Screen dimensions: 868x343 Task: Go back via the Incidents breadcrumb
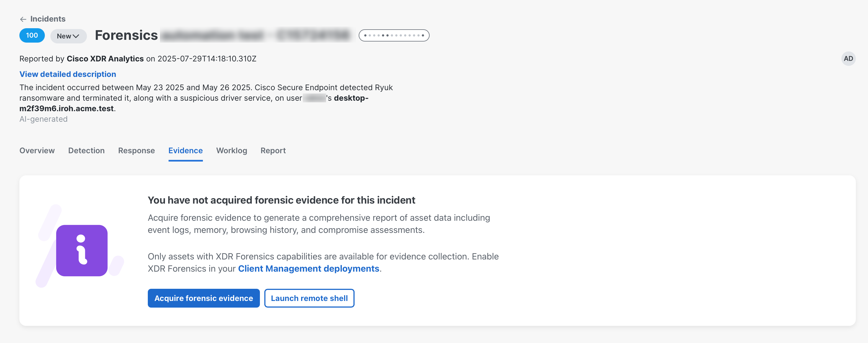48,19
